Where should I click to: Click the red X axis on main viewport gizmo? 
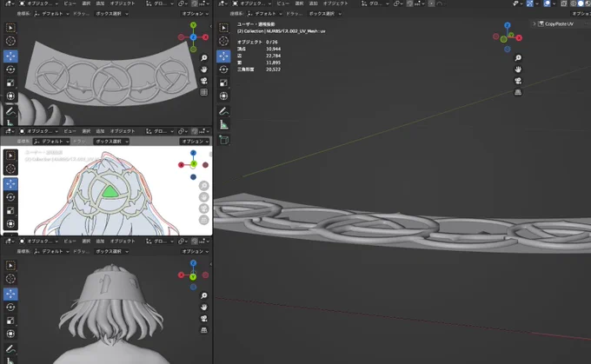coord(519,37)
